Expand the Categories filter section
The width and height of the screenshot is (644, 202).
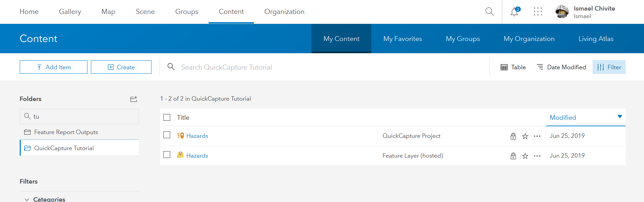[x=27, y=199]
